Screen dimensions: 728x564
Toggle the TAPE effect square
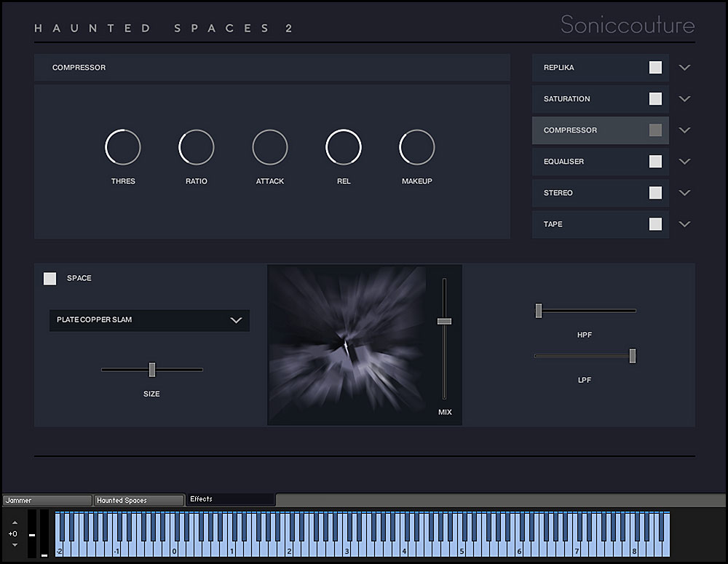[x=655, y=223]
